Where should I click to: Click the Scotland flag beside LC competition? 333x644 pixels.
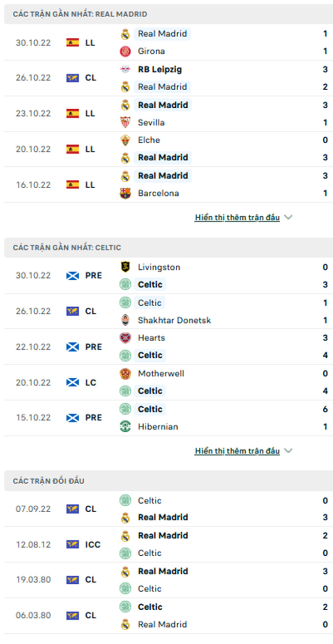[72, 382]
